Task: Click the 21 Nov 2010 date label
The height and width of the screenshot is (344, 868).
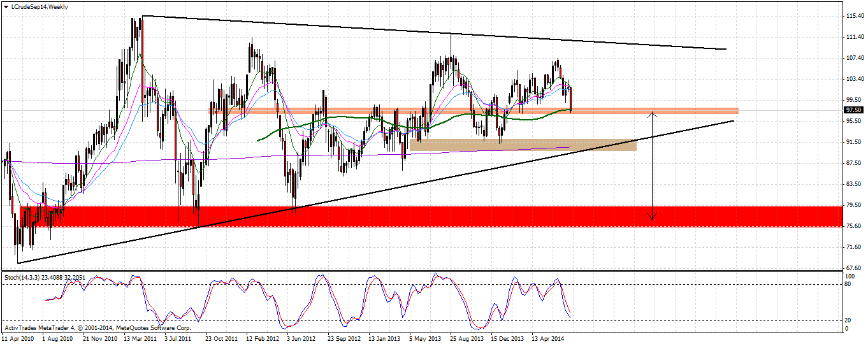Action: [x=99, y=338]
